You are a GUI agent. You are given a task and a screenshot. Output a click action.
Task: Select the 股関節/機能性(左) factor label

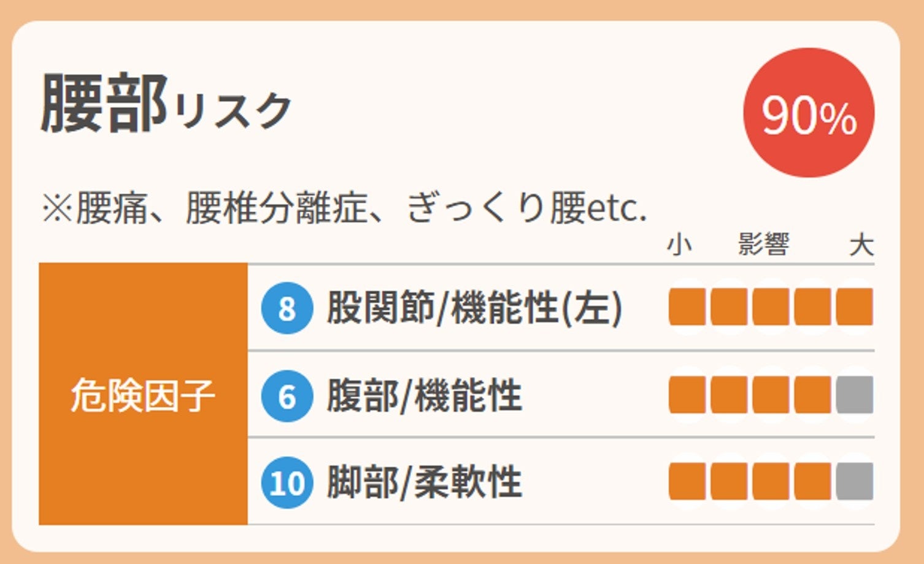pos(474,307)
